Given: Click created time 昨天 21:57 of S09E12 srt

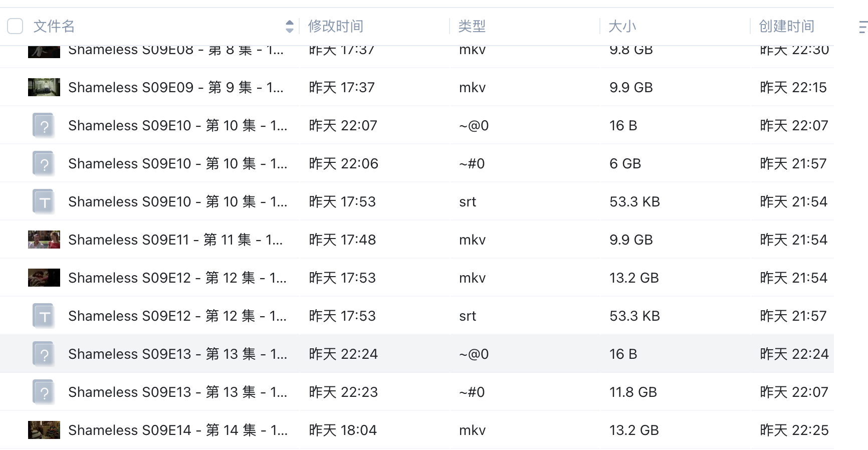Looking at the screenshot, I should [x=793, y=316].
